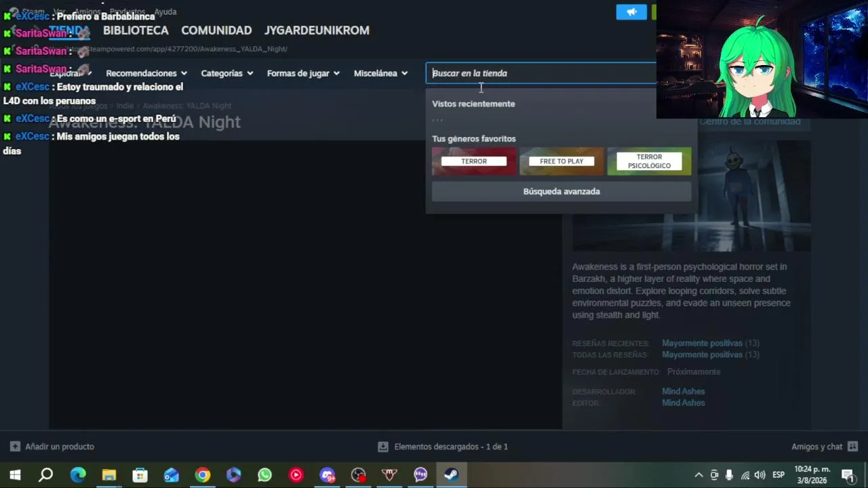
Task: Open Elementos descargados - 1 de 1
Action: 451,447
